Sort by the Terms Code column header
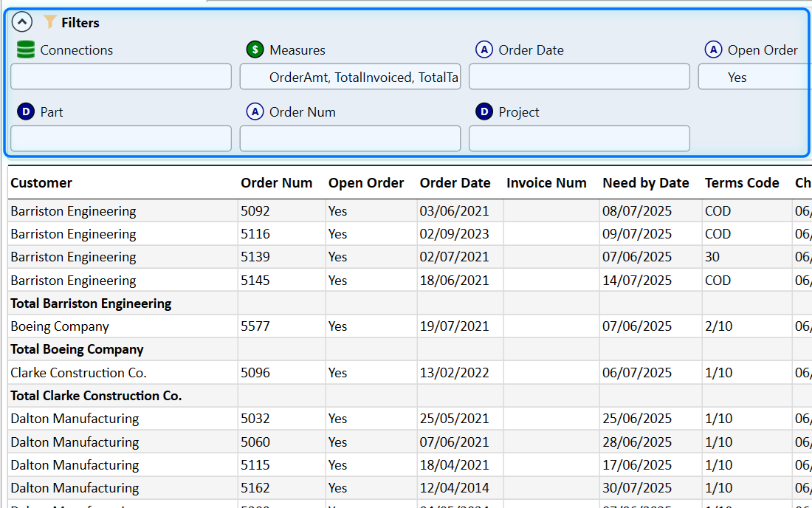The width and height of the screenshot is (812, 508). click(x=742, y=183)
